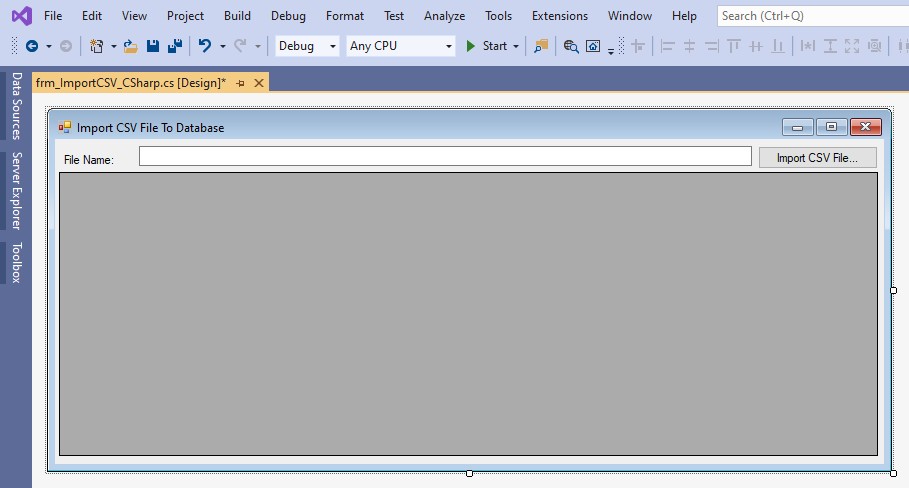909x488 pixels.
Task: Open the View menu
Action: tap(134, 16)
